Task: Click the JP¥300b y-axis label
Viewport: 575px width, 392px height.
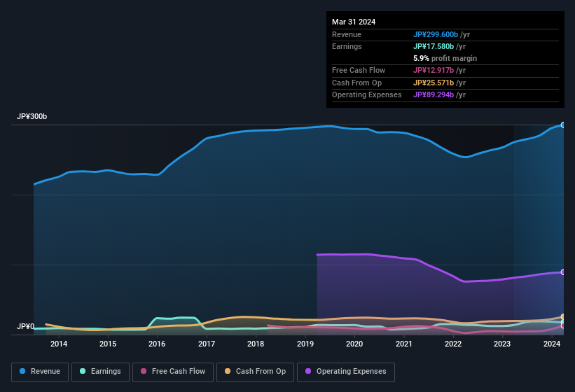Action: click(x=32, y=117)
